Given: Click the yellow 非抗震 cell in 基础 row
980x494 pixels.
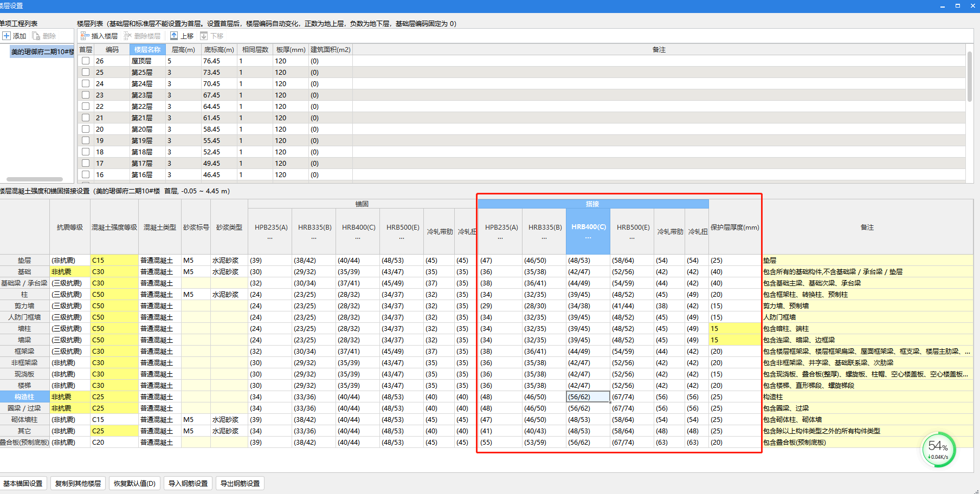Looking at the screenshot, I should pos(70,272).
